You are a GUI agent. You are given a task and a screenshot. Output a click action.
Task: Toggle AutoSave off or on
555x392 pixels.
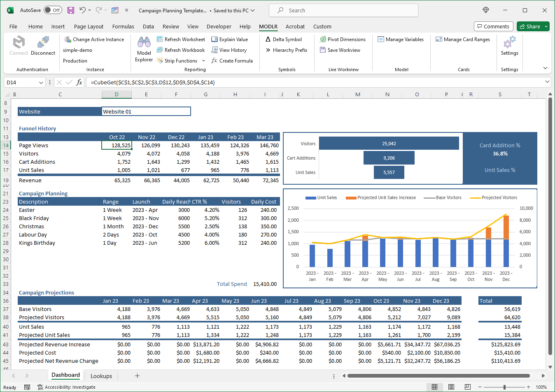click(x=53, y=10)
